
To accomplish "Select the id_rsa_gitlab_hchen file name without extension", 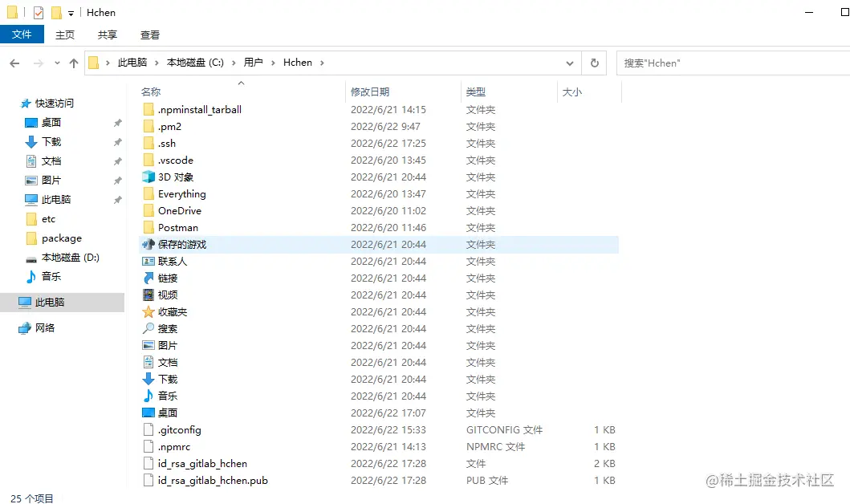I will point(202,463).
